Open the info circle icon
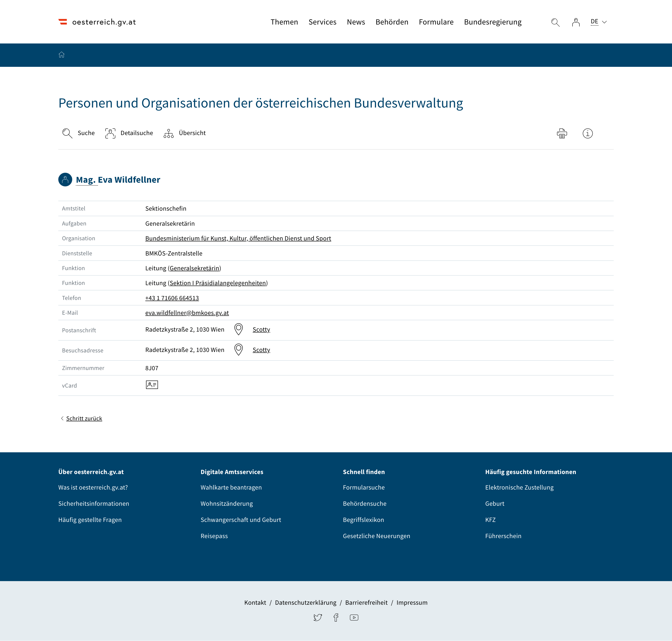Viewport: 672px width, 641px height. point(588,133)
